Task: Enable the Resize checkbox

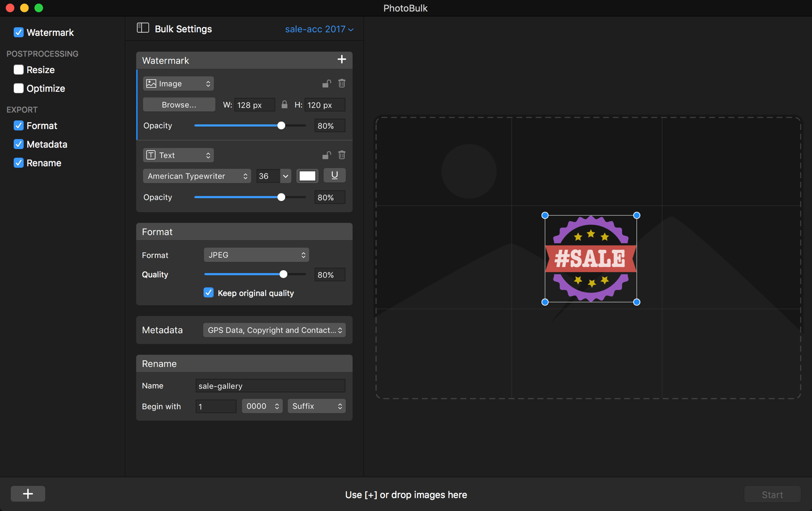Action: [19, 69]
